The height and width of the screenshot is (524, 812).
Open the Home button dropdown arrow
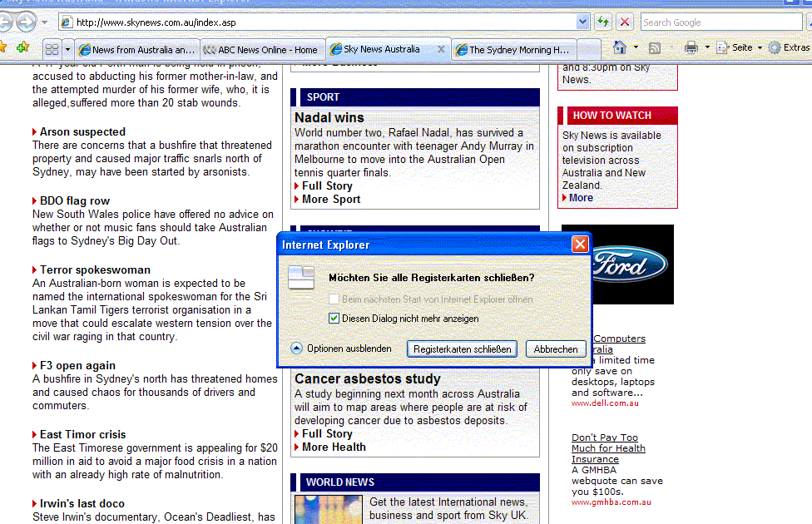click(x=636, y=47)
